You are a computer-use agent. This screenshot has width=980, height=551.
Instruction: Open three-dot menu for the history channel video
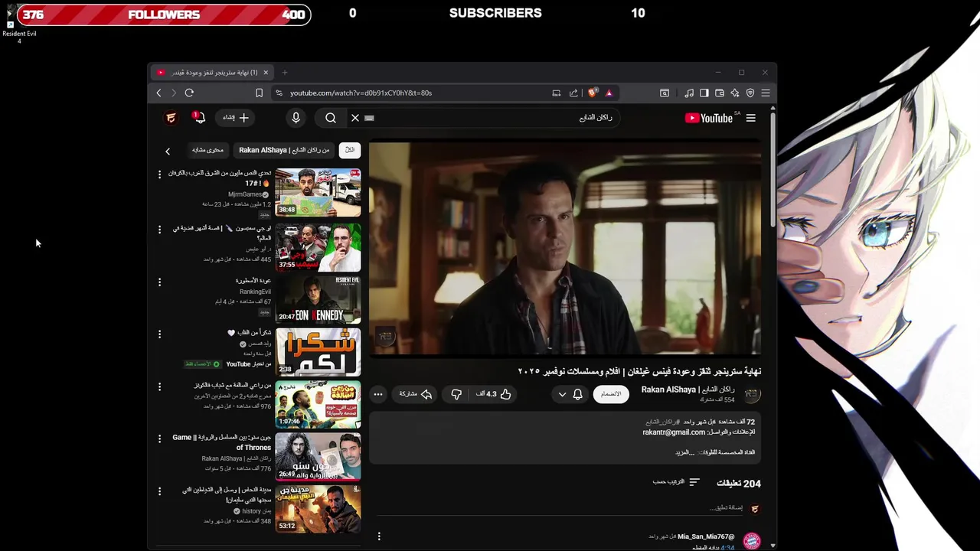coord(159,491)
